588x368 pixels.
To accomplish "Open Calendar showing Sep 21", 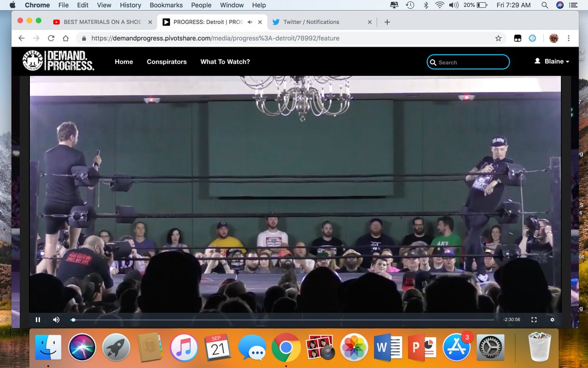I will (218, 347).
